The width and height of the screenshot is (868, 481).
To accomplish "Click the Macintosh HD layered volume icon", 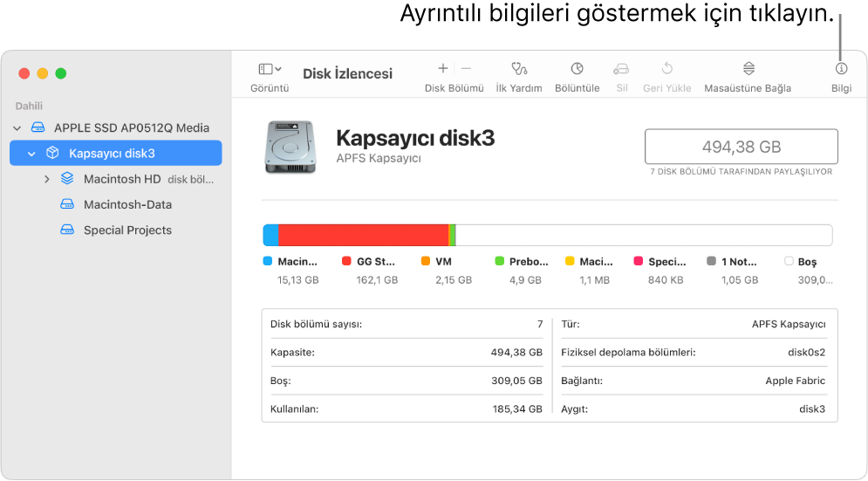I will (67, 178).
